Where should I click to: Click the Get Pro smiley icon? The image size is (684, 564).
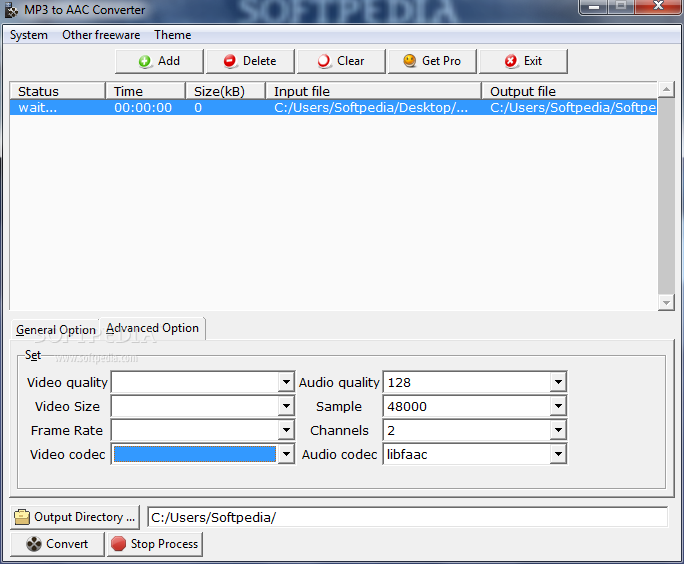(x=410, y=61)
